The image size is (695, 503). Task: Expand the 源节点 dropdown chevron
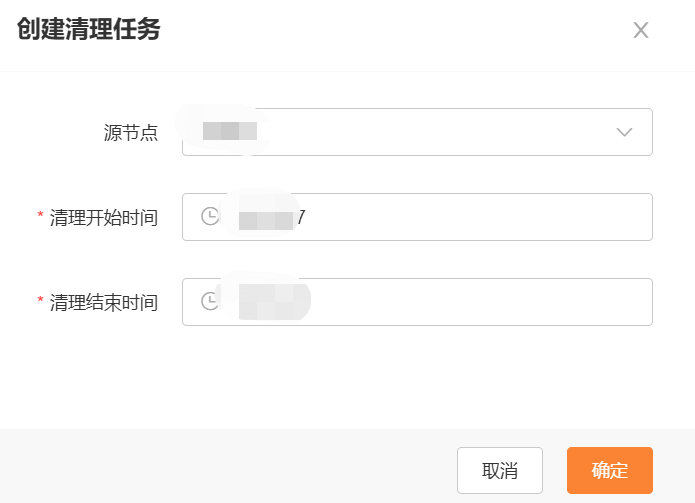[x=624, y=132]
